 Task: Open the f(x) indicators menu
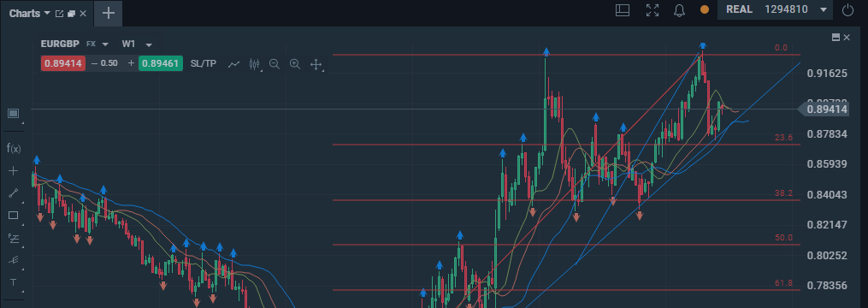point(14,148)
